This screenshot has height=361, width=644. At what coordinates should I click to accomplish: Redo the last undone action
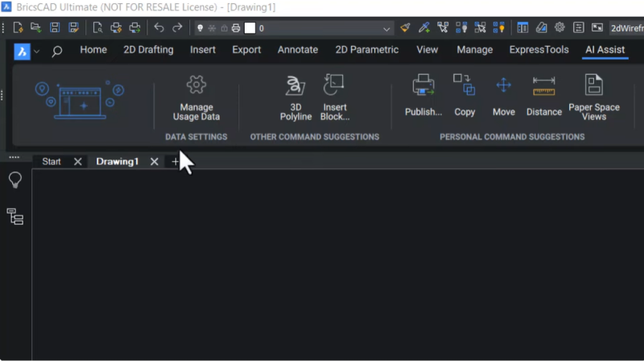(x=177, y=28)
